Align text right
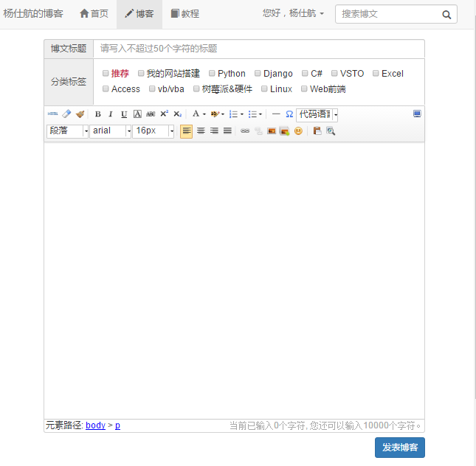The width and height of the screenshot is (476, 466). coord(214,131)
